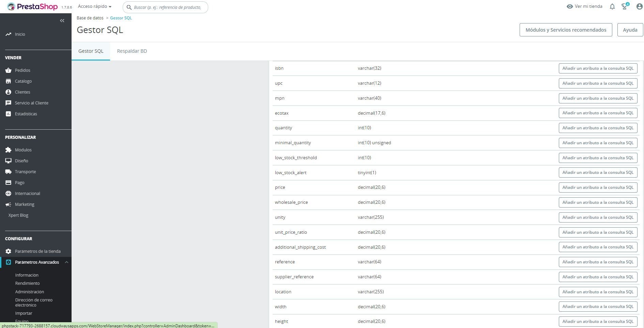Click the Estadisticas chart icon

[x=8, y=114]
